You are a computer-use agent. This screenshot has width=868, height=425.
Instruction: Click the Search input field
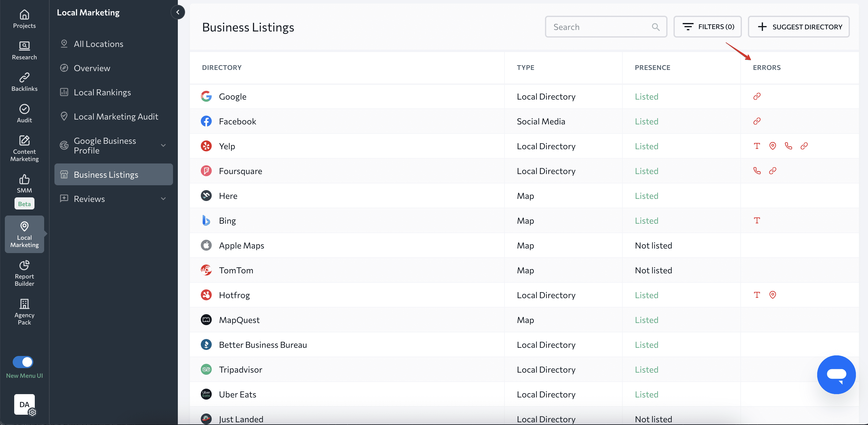pyautogui.click(x=606, y=27)
